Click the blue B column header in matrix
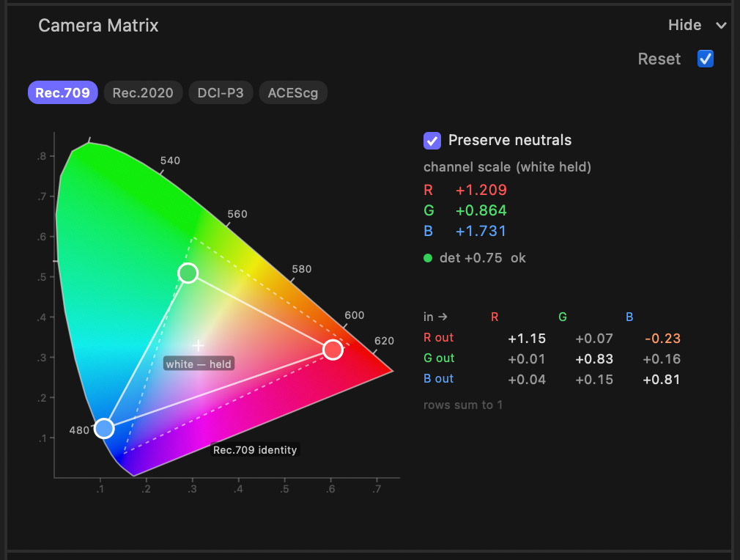The width and height of the screenshot is (740, 560). point(629,317)
